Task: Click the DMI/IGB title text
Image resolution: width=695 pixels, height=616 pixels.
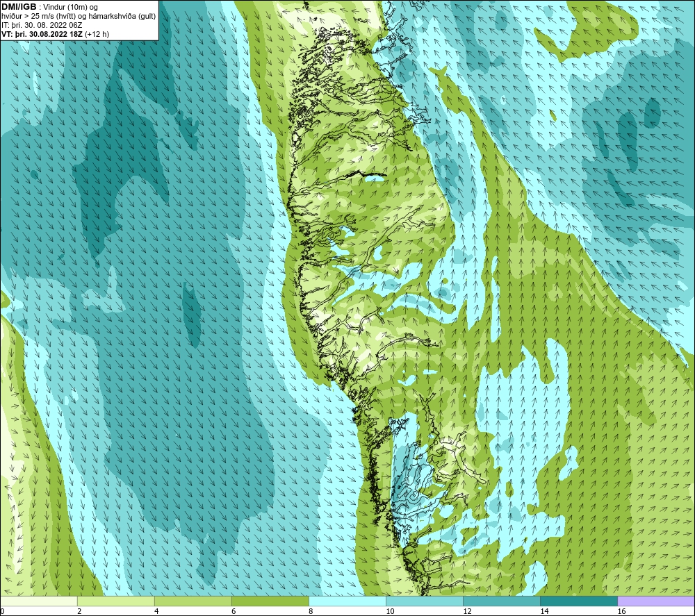Action: (19, 7)
